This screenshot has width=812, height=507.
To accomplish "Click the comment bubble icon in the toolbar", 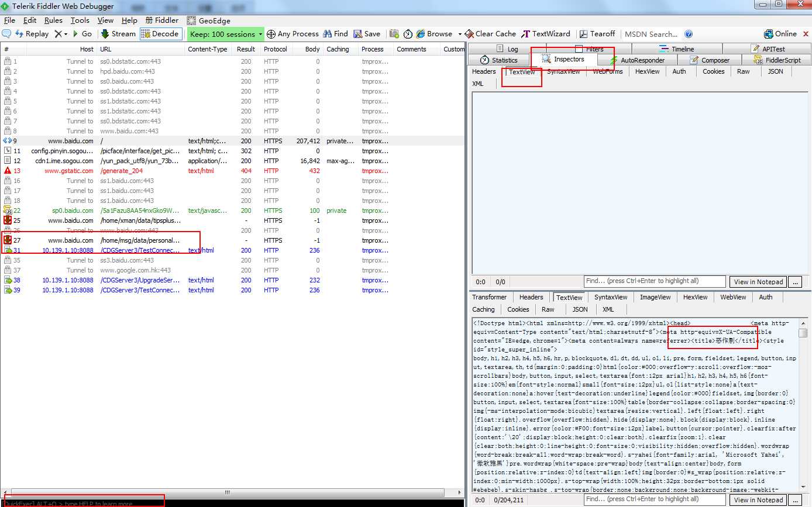I will 7,34.
